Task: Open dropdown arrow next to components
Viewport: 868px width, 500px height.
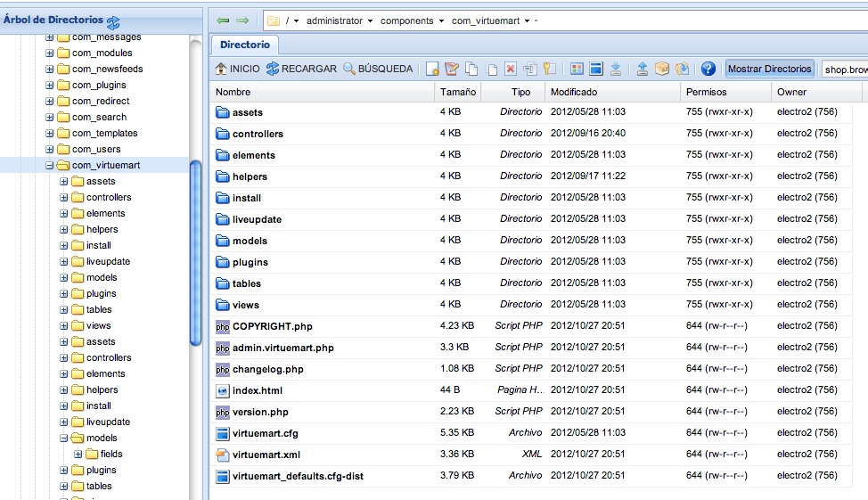Action: click(x=441, y=21)
